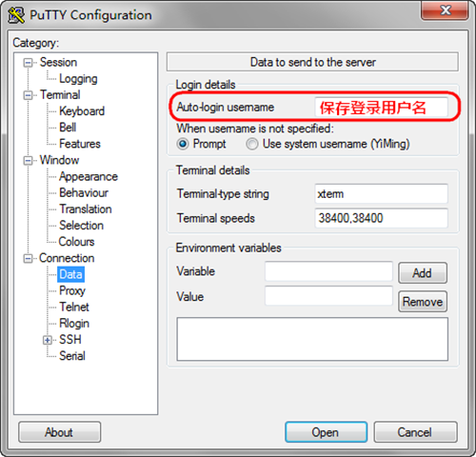Image resolution: width=476 pixels, height=457 pixels.
Task: Expand the SSH tree node
Action: click(x=48, y=340)
